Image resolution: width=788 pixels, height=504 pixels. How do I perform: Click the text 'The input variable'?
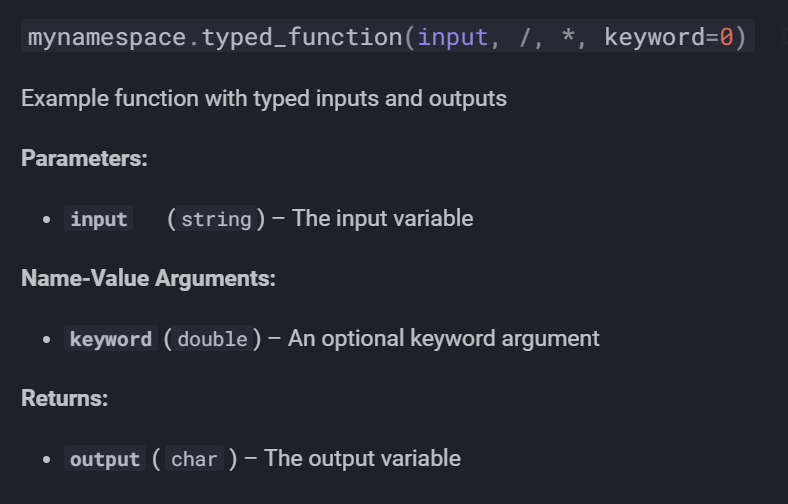[x=382, y=218]
